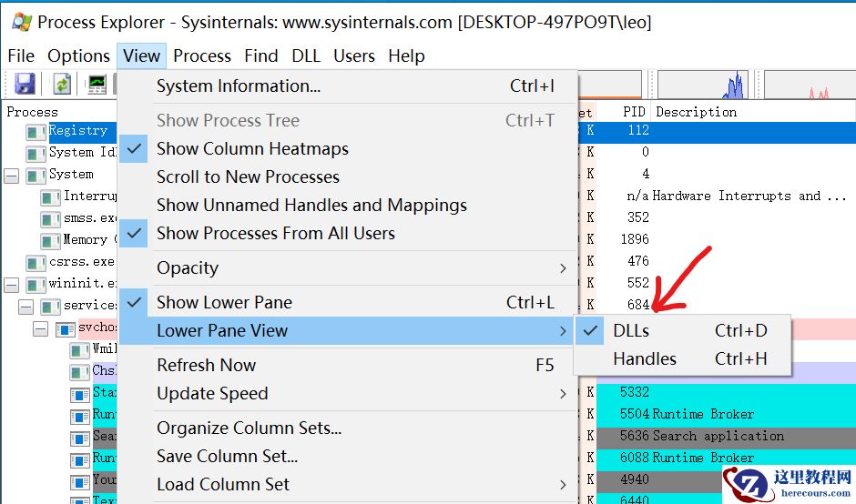Collapse the svchost tree node

[40, 328]
